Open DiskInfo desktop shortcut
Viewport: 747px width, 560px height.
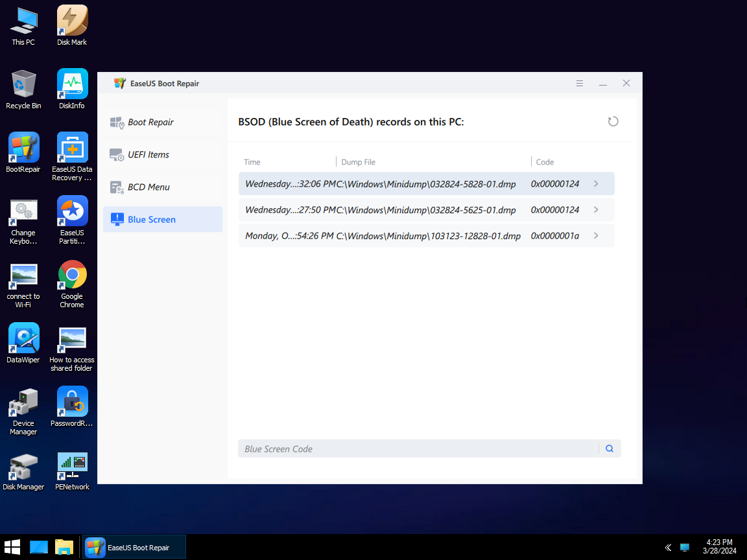(x=72, y=89)
